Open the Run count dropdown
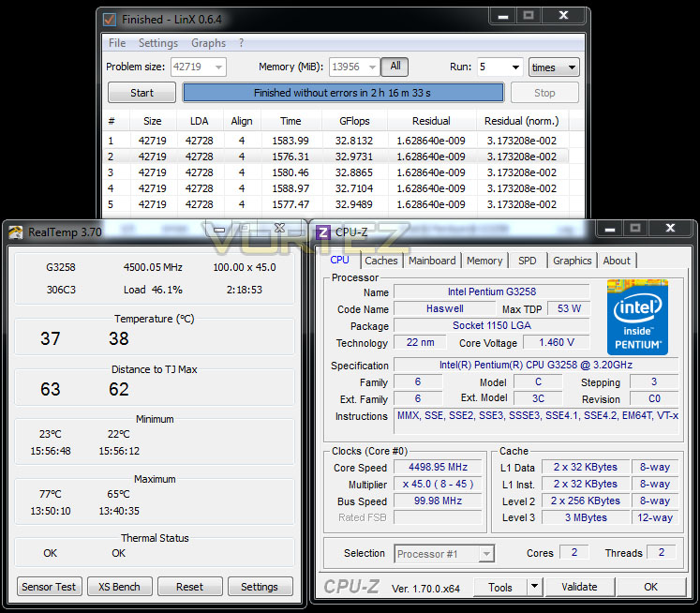The image size is (700, 613). click(515, 67)
